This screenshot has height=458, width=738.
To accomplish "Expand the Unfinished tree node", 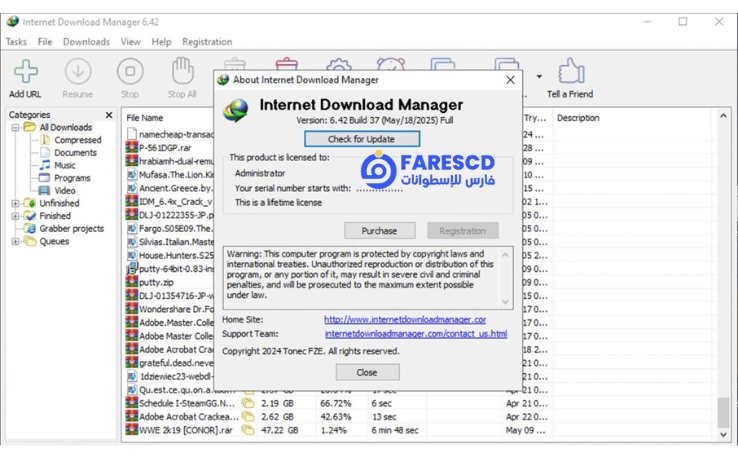I will pyautogui.click(x=16, y=203).
